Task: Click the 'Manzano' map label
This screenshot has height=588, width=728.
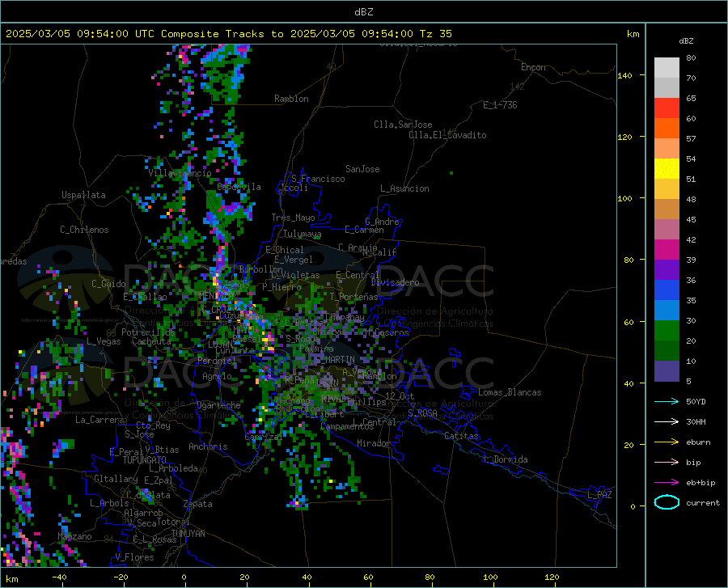Action: click(74, 536)
